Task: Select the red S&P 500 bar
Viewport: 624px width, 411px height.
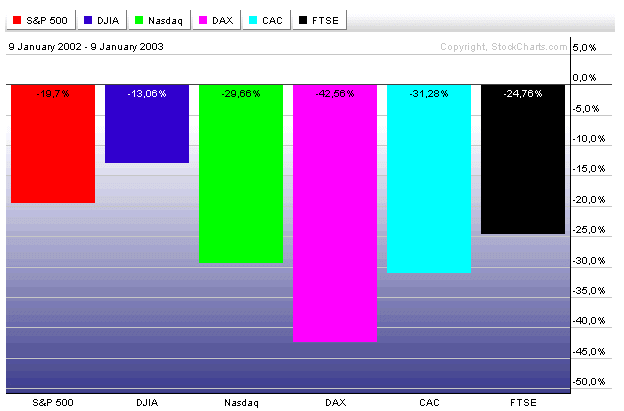Action: point(53,144)
